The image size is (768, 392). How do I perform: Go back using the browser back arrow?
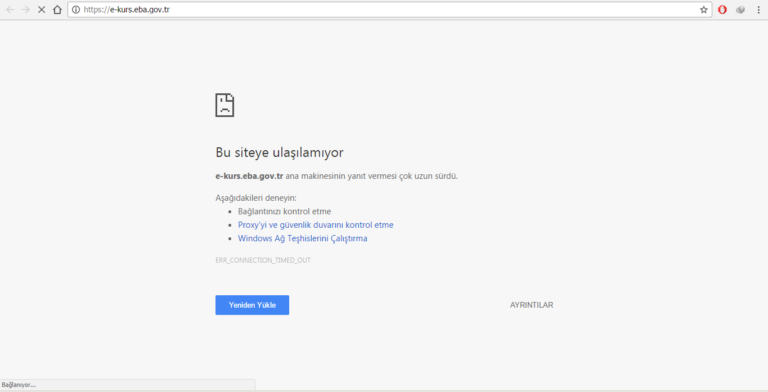coord(10,10)
